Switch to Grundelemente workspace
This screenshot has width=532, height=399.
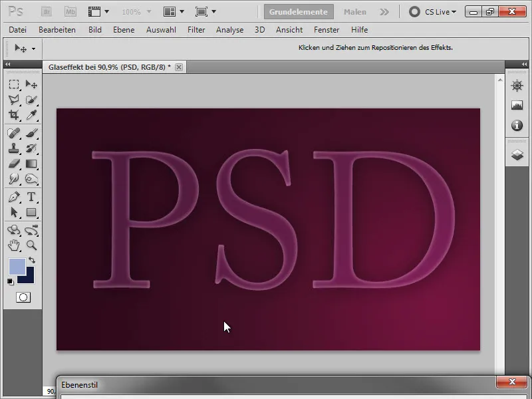click(x=299, y=12)
